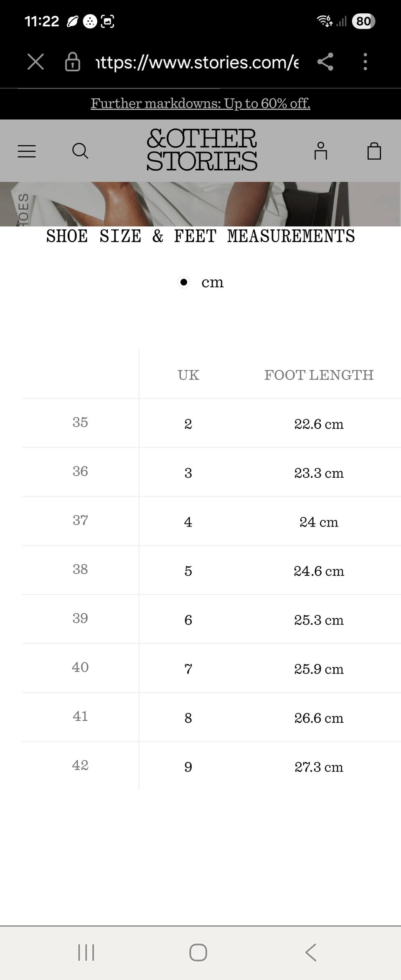Select the size 38 row label
Viewport: 401px width, 980px height.
[80, 569]
